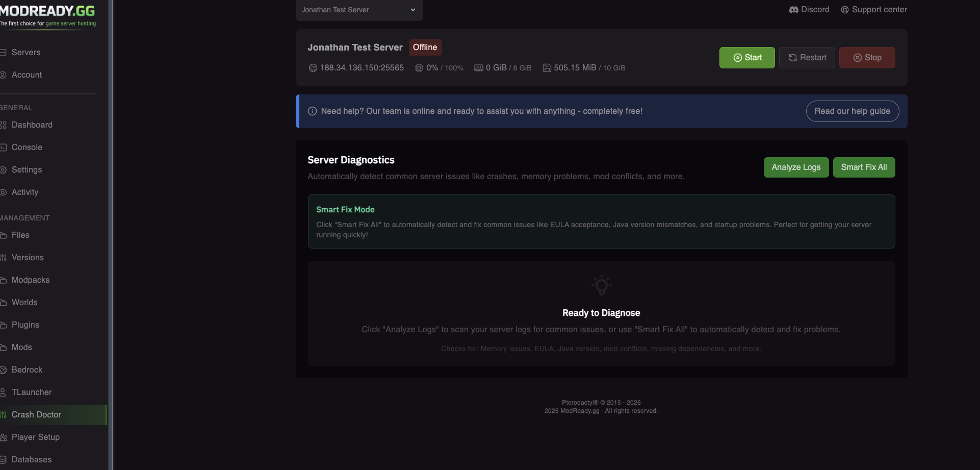Open the Jonathan Test Server selector

[x=358, y=10]
